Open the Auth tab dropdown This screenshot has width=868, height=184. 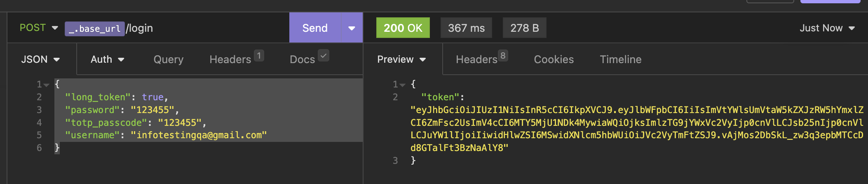[107, 59]
